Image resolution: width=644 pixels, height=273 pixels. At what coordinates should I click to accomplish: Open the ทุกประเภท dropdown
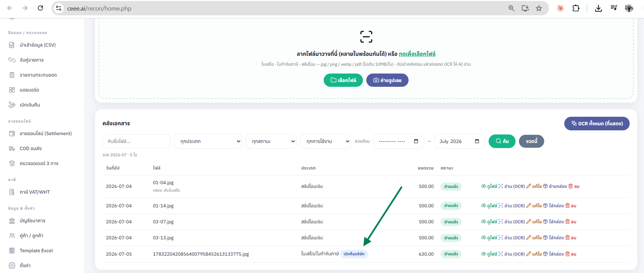pos(208,141)
